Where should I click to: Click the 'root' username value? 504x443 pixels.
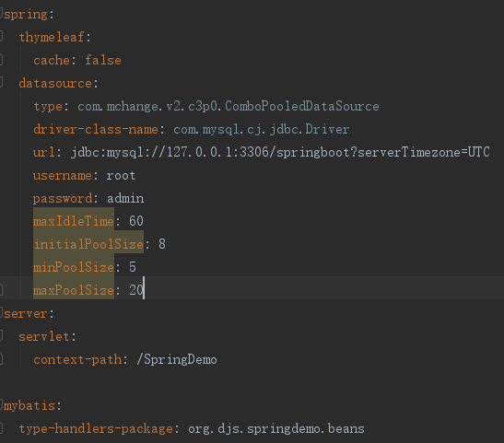[121, 176]
